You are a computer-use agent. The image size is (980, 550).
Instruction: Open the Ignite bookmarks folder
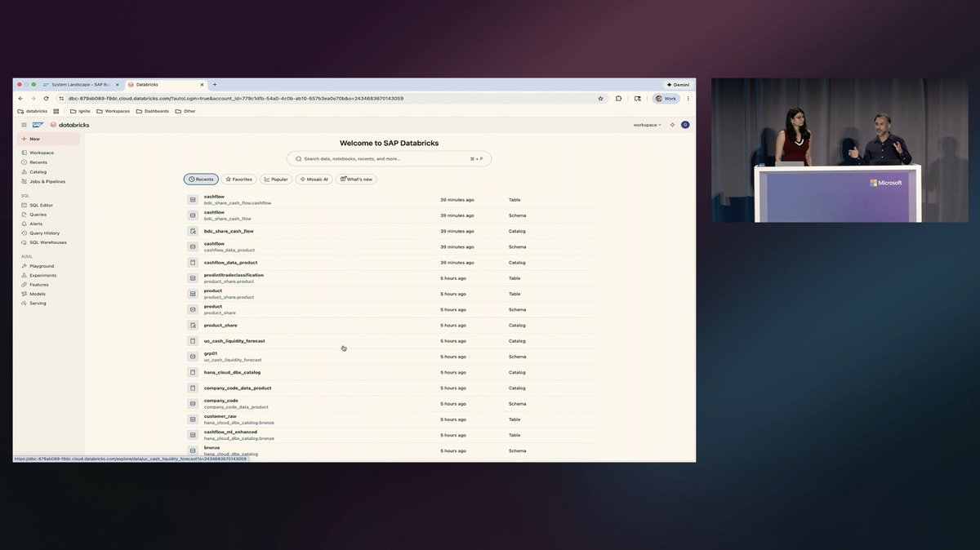coord(79,111)
